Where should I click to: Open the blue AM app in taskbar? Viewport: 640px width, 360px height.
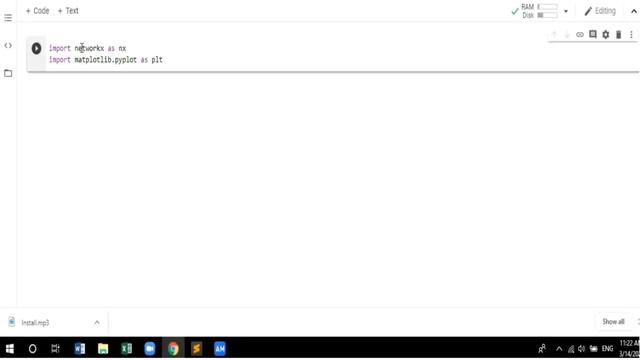click(x=220, y=349)
